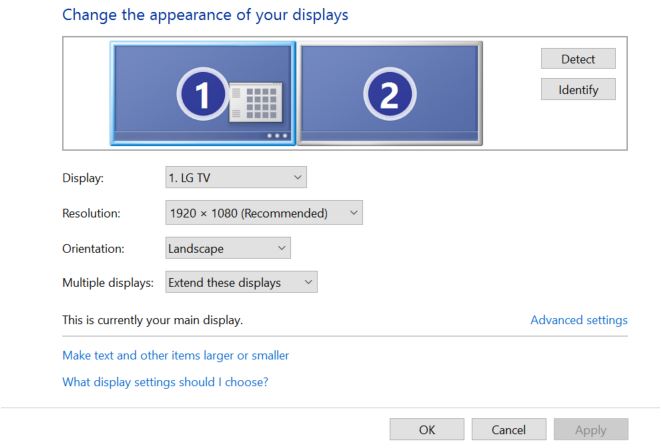Click the Cancel button
The image size is (661, 448).
point(508,429)
